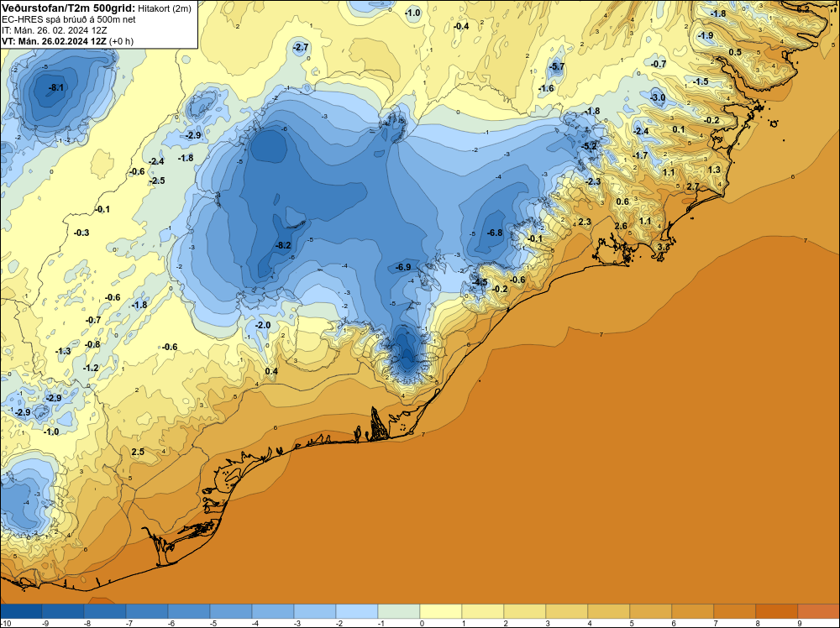Click the legend swatch between -4 and -3
Viewport: 840px width, 628px height.
[273, 611]
